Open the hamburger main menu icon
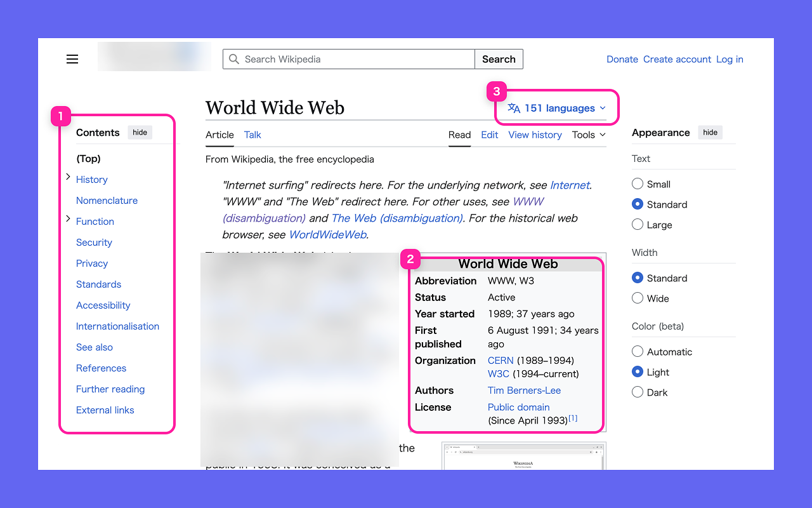This screenshot has height=508, width=812. pyautogui.click(x=72, y=59)
